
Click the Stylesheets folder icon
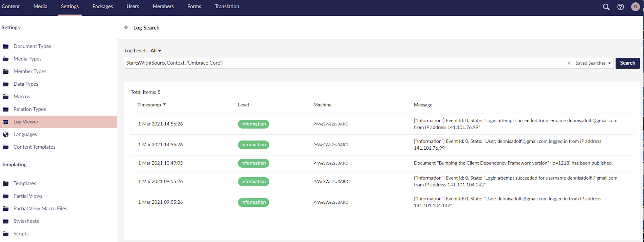pyautogui.click(x=6, y=221)
